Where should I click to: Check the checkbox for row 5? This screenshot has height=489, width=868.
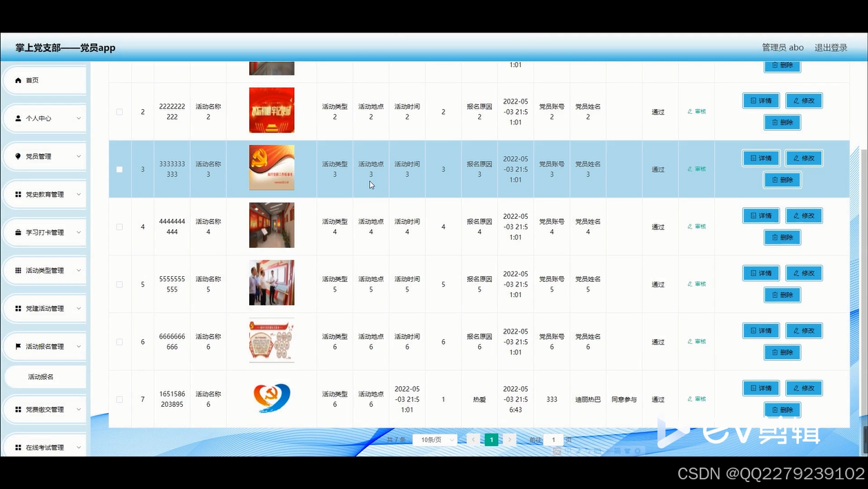point(119,283)
